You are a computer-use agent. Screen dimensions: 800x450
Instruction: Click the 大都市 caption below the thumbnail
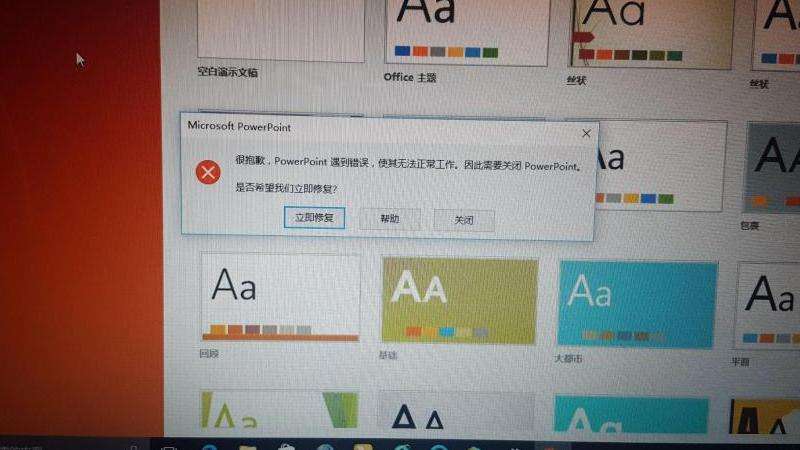(569, 357)
